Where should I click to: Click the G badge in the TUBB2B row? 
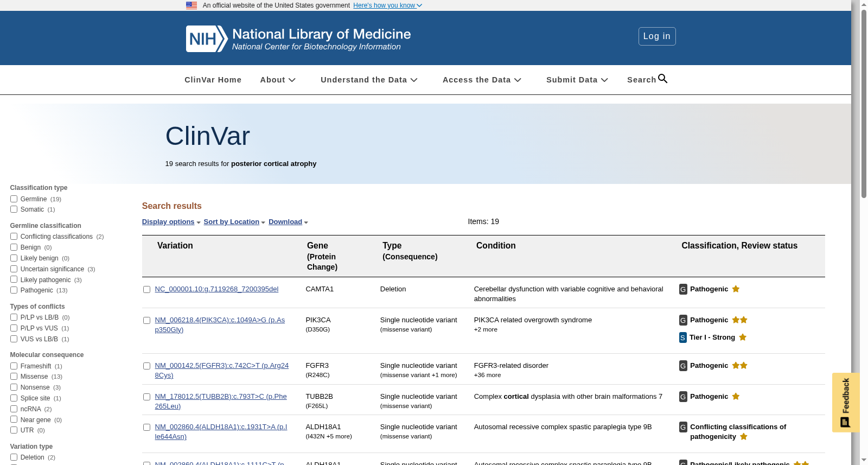(683, 397)
